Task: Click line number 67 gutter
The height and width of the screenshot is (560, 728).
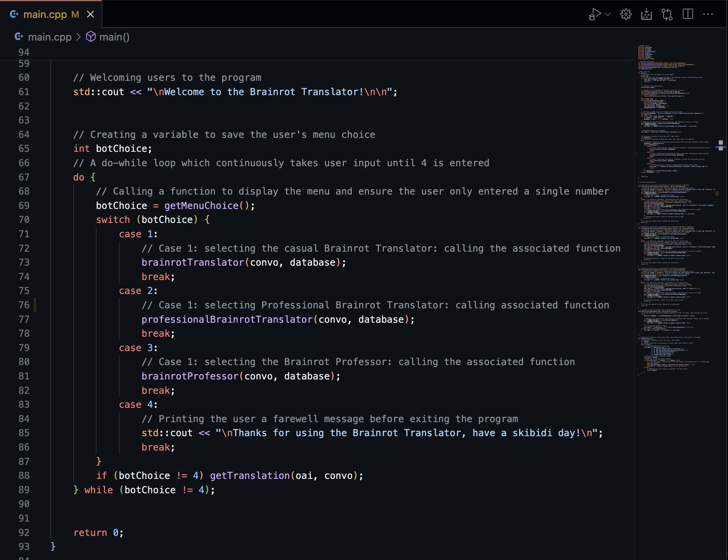Action: [24, 177]
